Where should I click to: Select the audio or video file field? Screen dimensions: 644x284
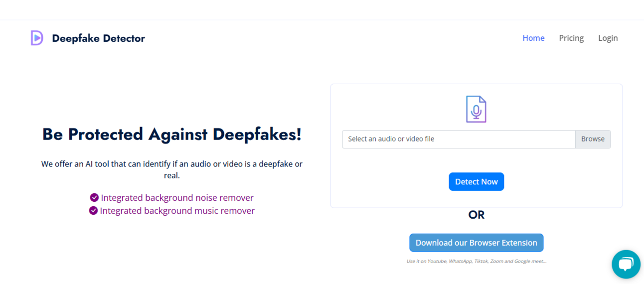459,139
